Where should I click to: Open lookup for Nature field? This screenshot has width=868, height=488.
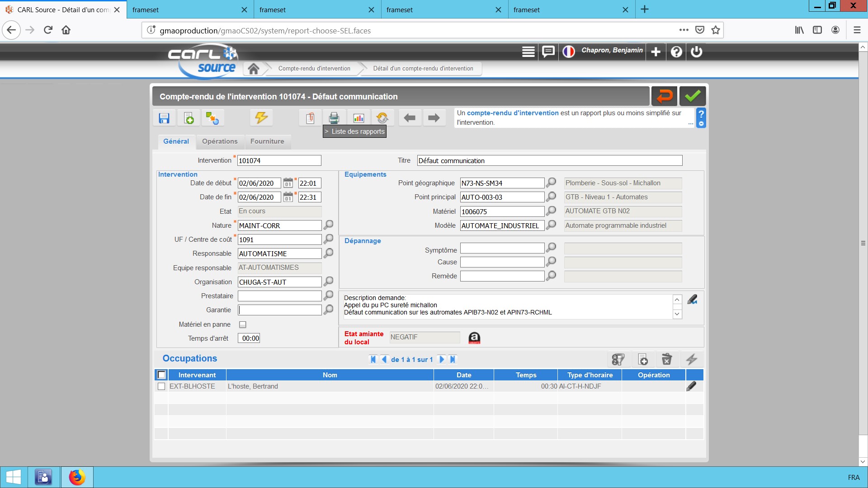coord(329,225)
